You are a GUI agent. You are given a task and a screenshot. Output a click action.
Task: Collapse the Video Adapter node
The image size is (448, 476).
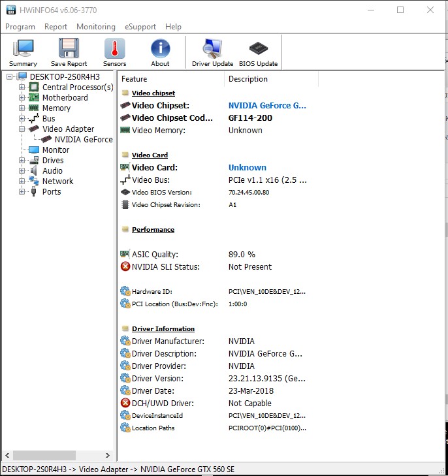pyautogui.click(x=22, y=129)
